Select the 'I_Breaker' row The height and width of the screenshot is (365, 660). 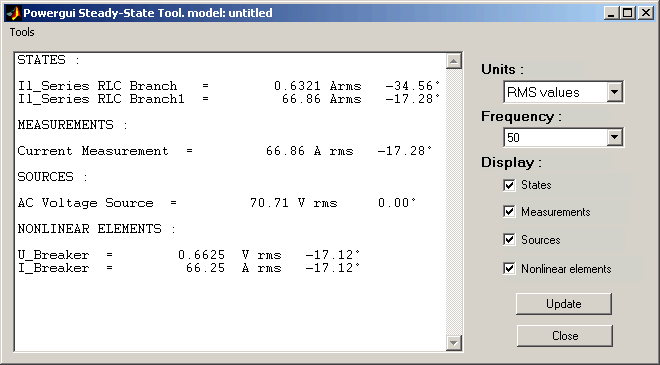pos(189,268)
